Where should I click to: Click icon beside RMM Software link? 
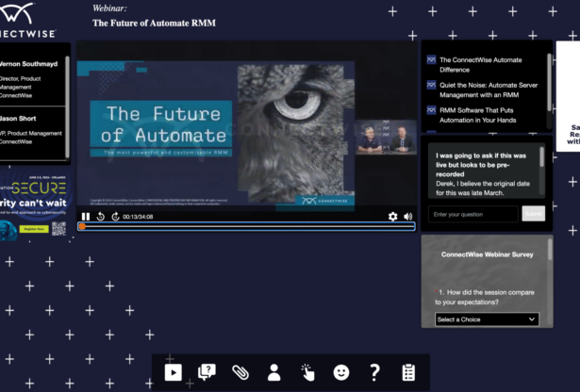pyautogui.click(x=431, y=110)
